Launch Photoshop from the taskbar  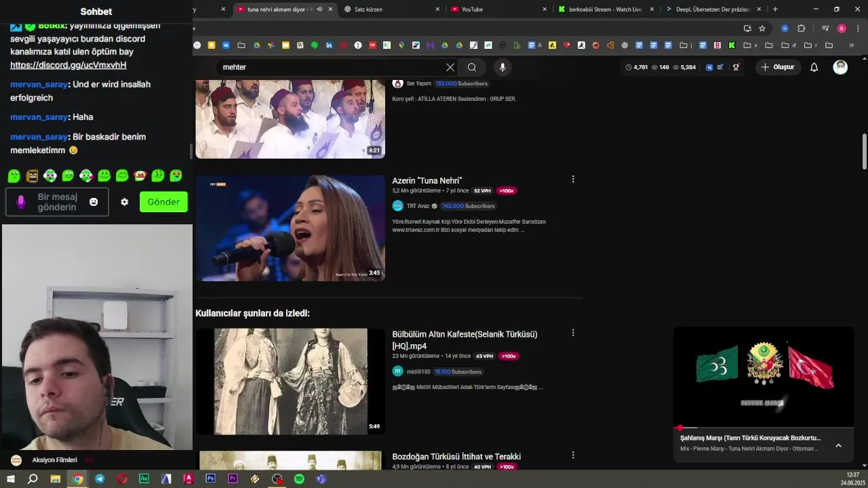210,479
